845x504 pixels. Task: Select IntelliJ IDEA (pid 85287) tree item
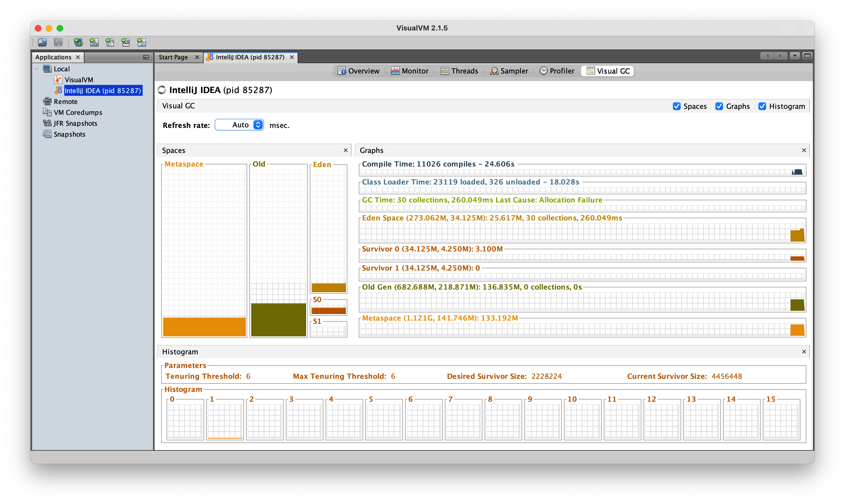pos(103,90)
